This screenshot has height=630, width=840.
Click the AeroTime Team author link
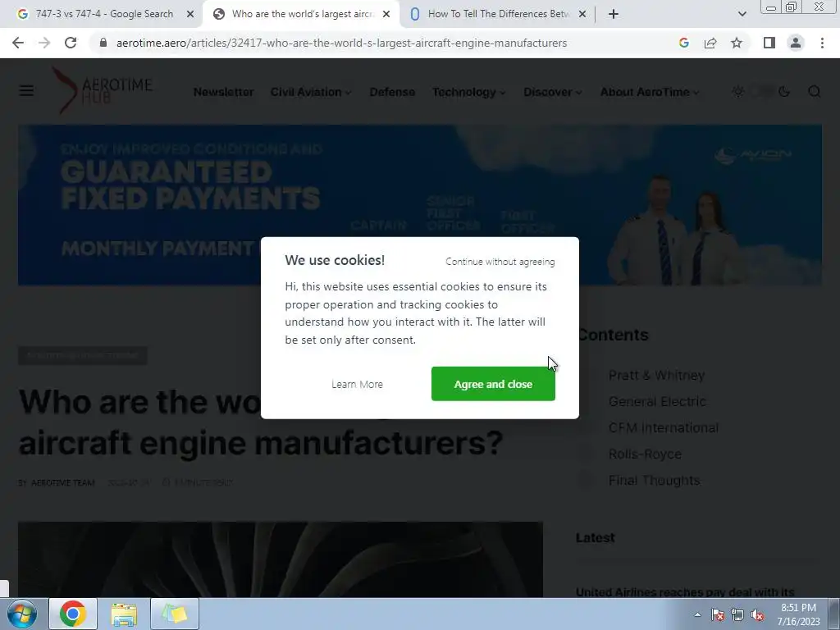click(62, 482)
